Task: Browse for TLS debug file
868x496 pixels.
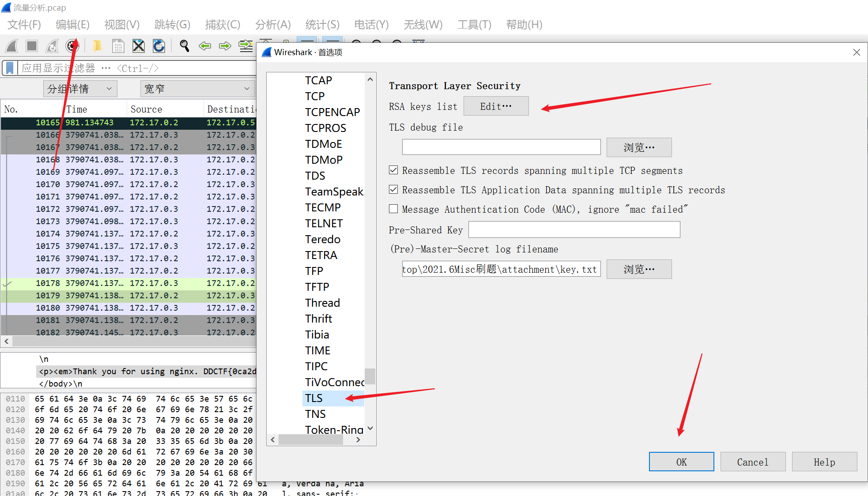Action: pyautogui.click(x=639, y=147)
